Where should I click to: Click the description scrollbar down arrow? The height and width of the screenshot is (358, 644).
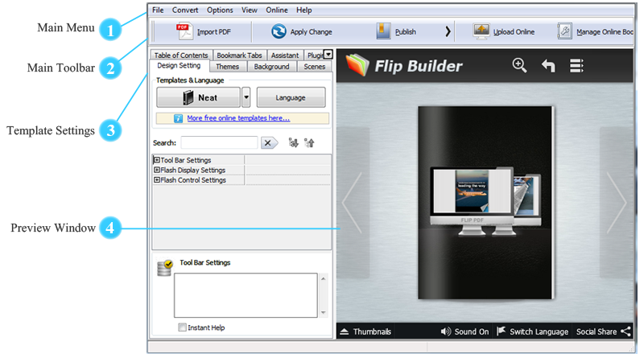324,312
